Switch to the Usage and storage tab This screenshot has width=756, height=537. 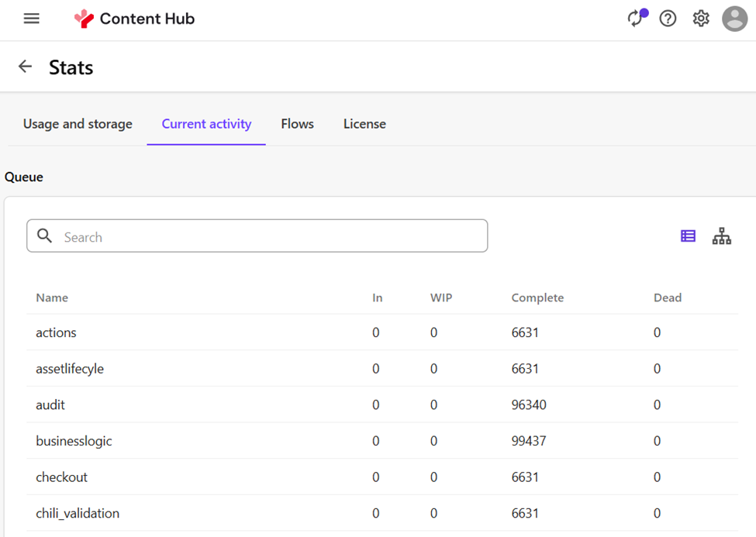[78, 124]
